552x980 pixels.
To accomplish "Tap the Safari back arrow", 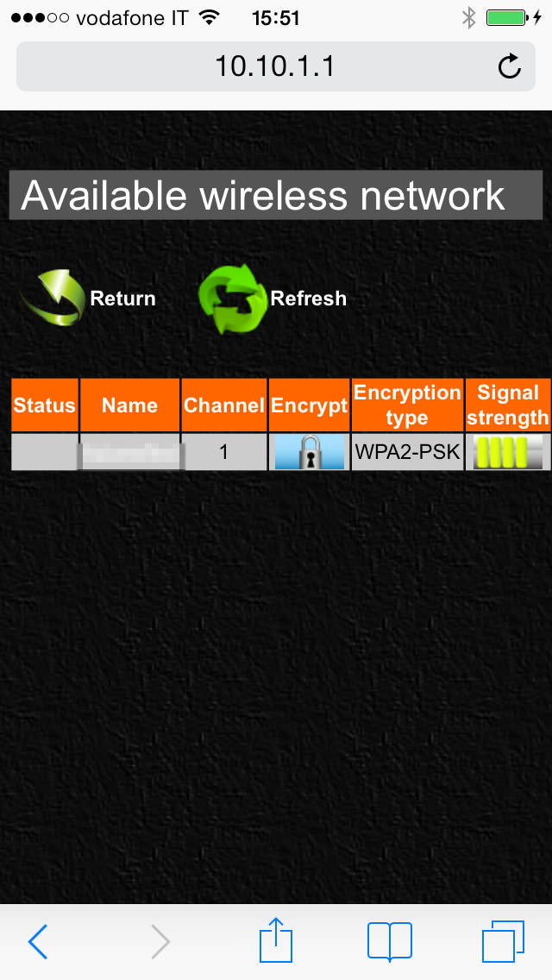I will point(38,940).
